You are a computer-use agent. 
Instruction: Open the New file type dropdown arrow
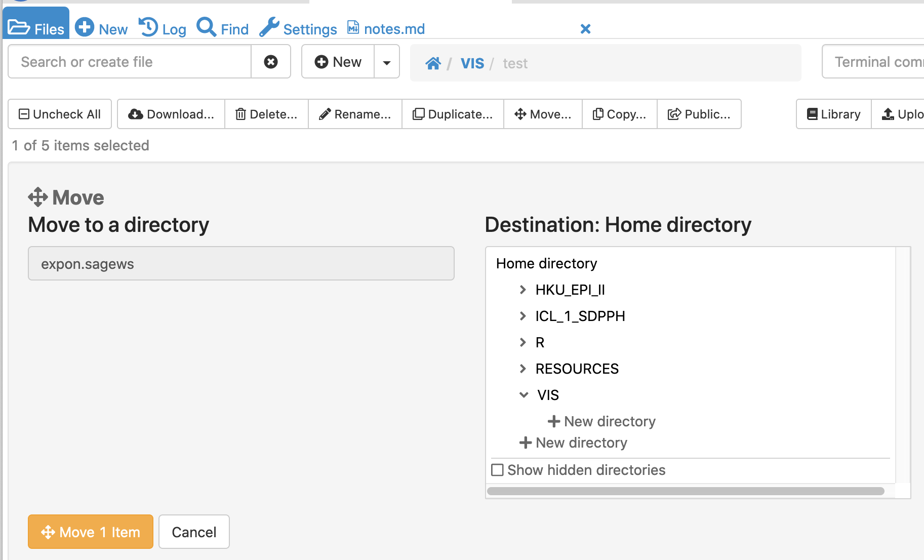tap(387, 62)
